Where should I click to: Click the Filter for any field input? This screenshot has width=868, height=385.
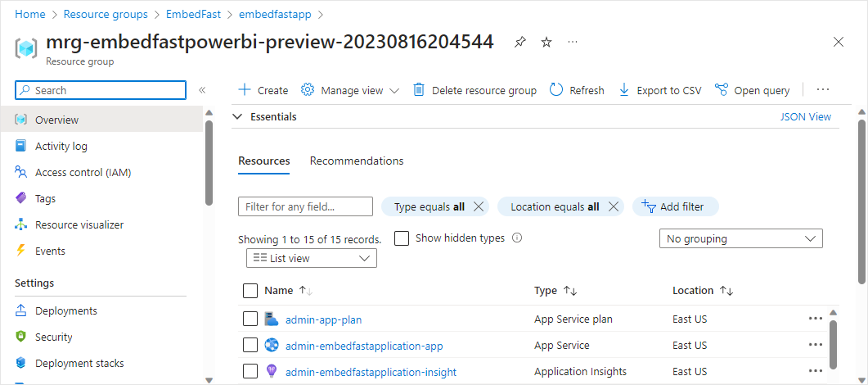click(x=305, y=206)
